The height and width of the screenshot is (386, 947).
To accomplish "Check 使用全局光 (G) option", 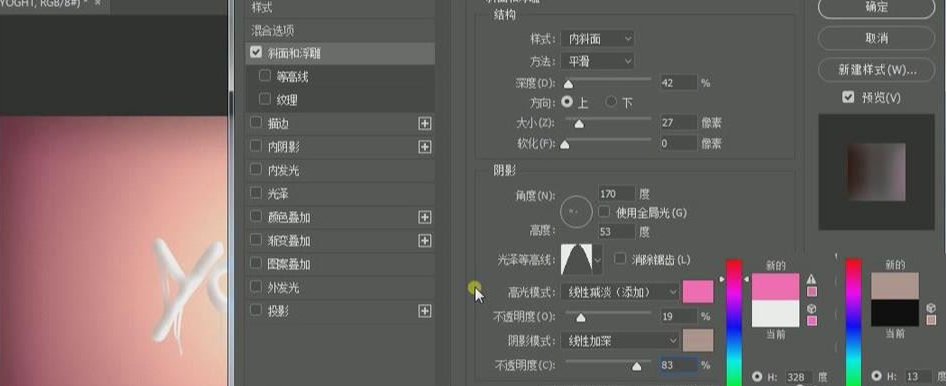I will [x=603, y=212].
